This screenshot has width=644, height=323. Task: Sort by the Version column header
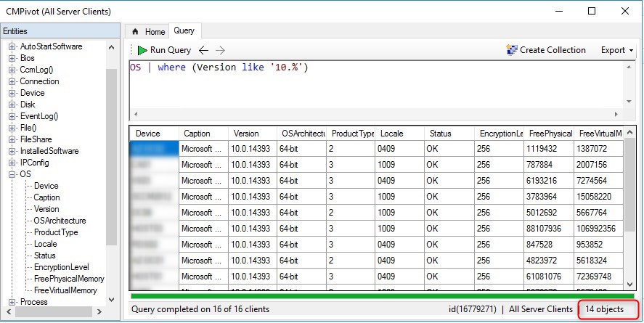[253, 134]
